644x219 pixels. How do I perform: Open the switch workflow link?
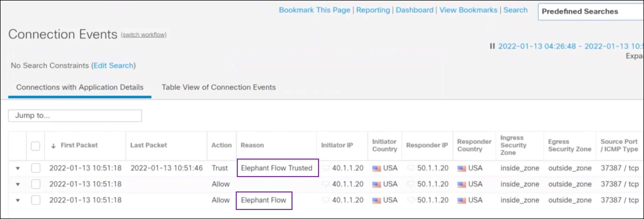point(144,35)
